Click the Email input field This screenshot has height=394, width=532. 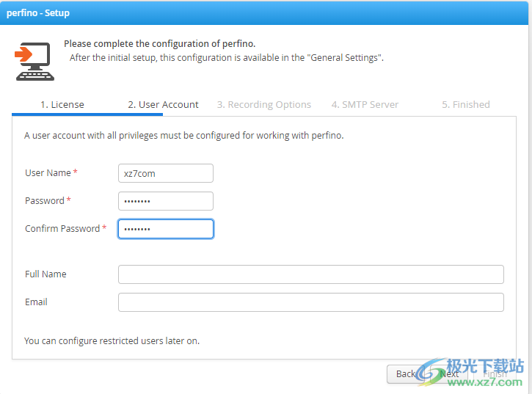[311, 302]
